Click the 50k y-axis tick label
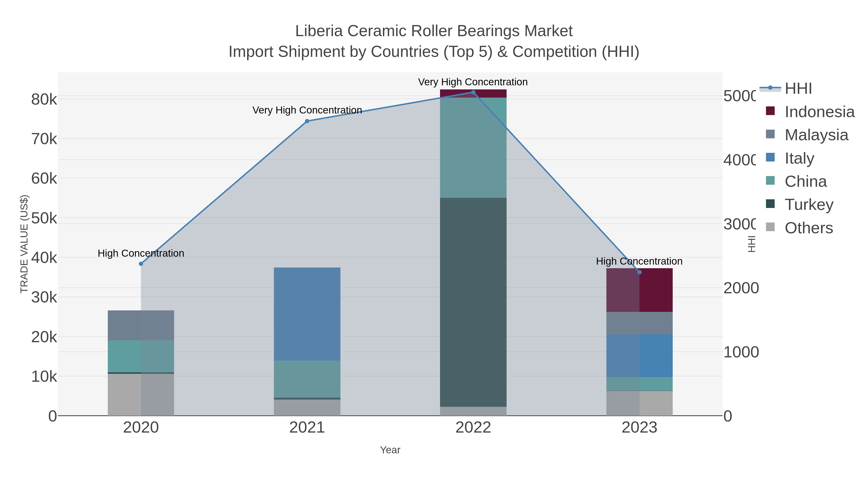The image size is (868, 488). pos(44,218)
